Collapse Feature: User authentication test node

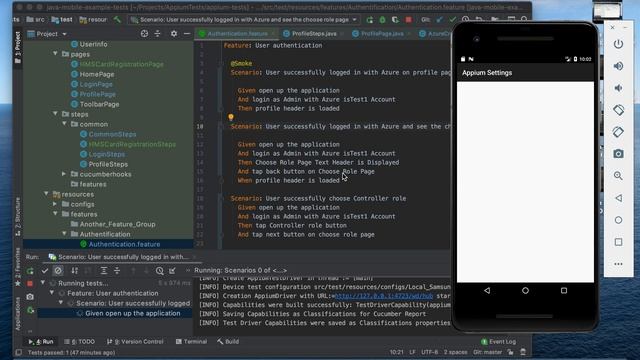52,293
